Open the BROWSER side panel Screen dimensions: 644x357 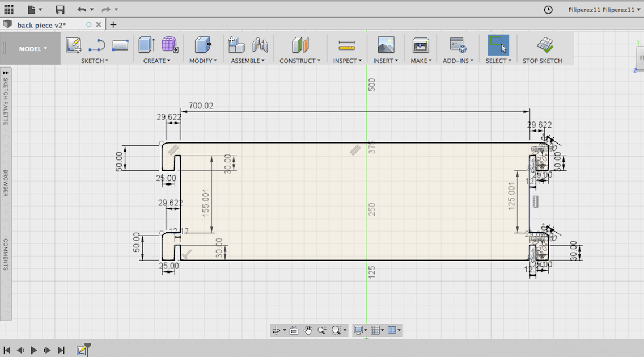click(x=6, y=183)
